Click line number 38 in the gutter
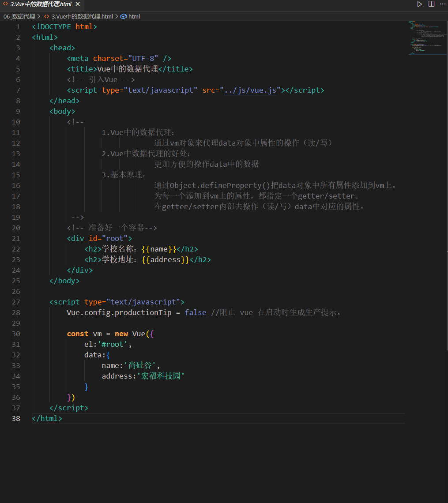 tap(16, 418)
